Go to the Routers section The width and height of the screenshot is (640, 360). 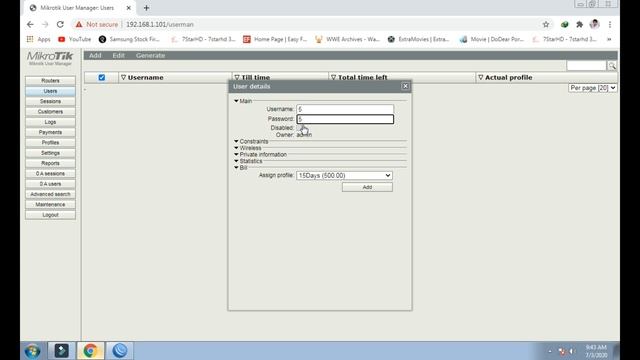[50, 81]
